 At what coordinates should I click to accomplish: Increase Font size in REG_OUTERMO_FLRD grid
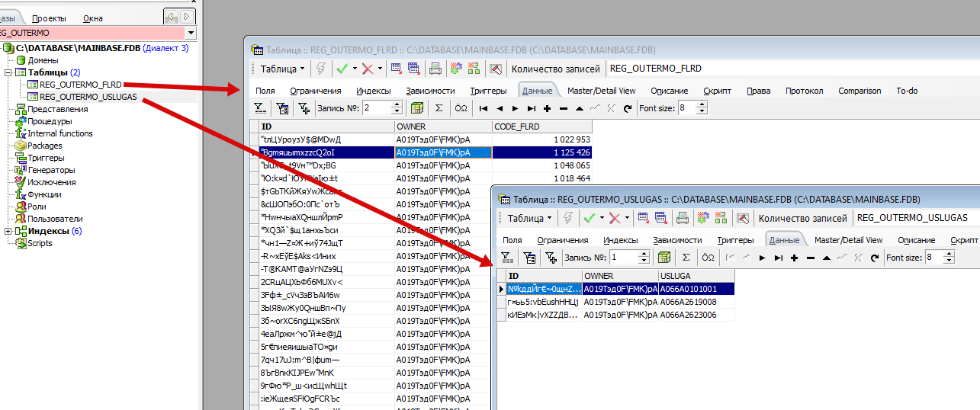tap(703, 105)
